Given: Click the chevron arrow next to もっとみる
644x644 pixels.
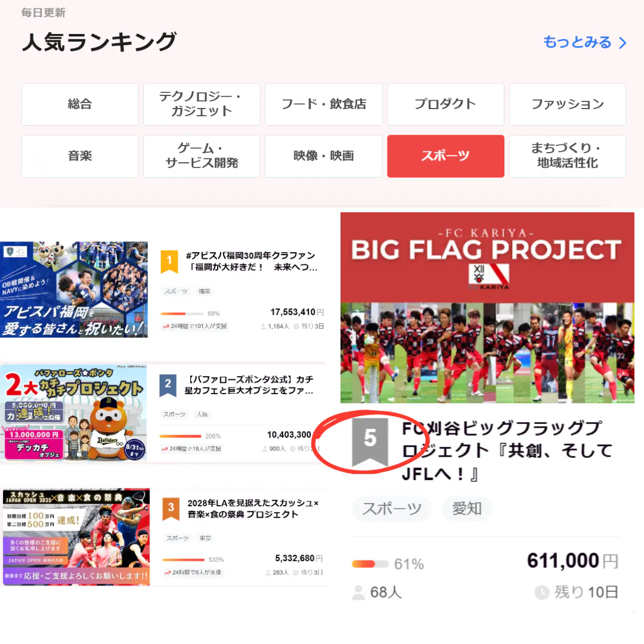Looking at the screenshot, I should coord(623,43).
